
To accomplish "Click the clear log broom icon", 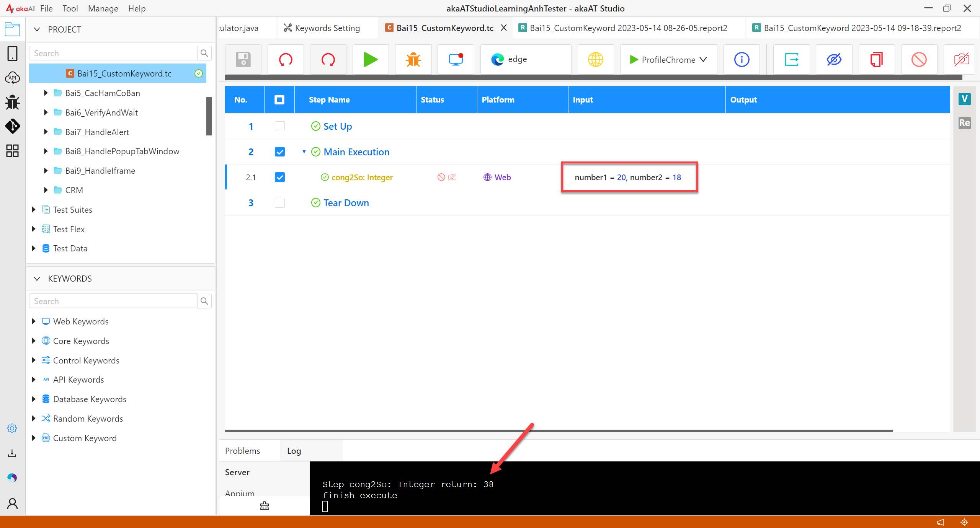I will tap(265, 506).
